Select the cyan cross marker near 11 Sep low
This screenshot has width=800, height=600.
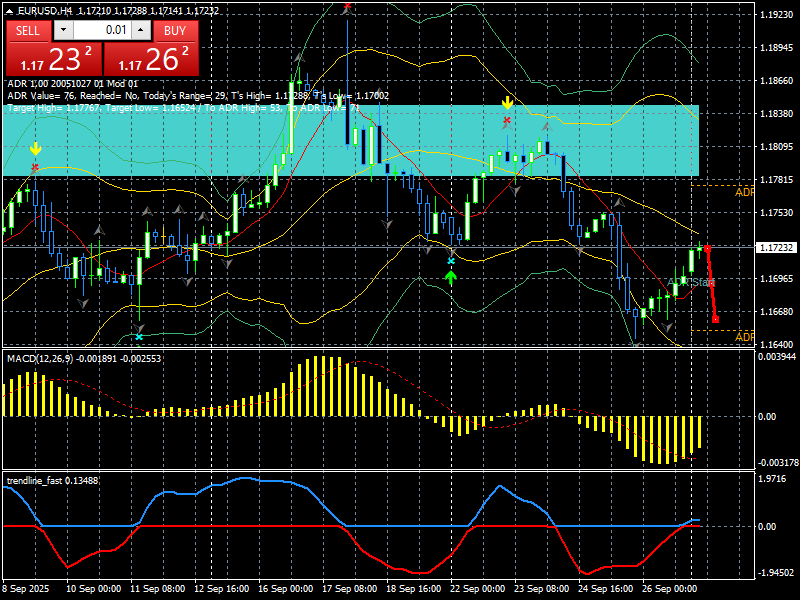pyautogui.click(x=139, y=337)
